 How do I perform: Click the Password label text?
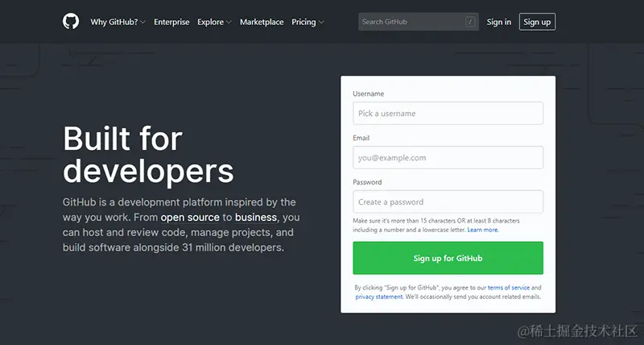coord(367,182)
